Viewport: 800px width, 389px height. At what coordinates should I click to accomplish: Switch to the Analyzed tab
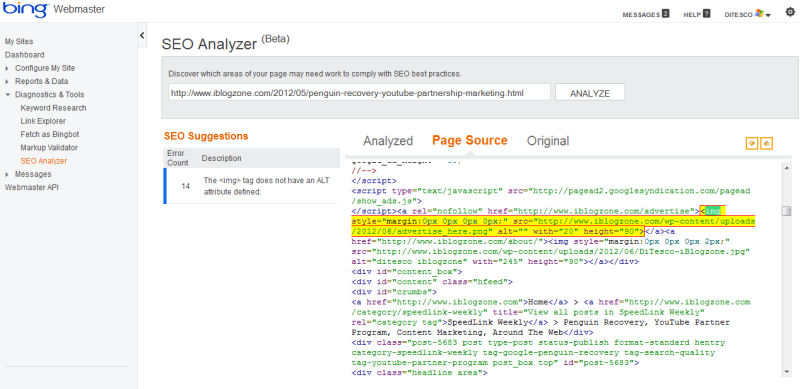click(x=388, y=141)
